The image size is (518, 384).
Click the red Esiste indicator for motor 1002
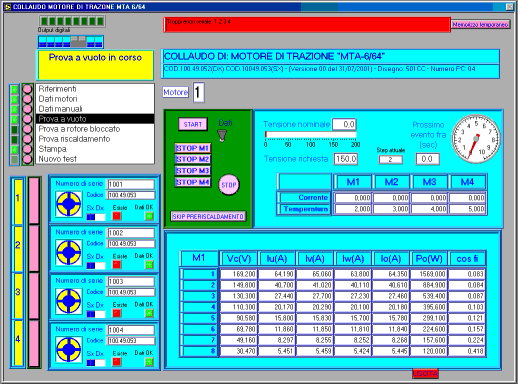click(116, 265)
